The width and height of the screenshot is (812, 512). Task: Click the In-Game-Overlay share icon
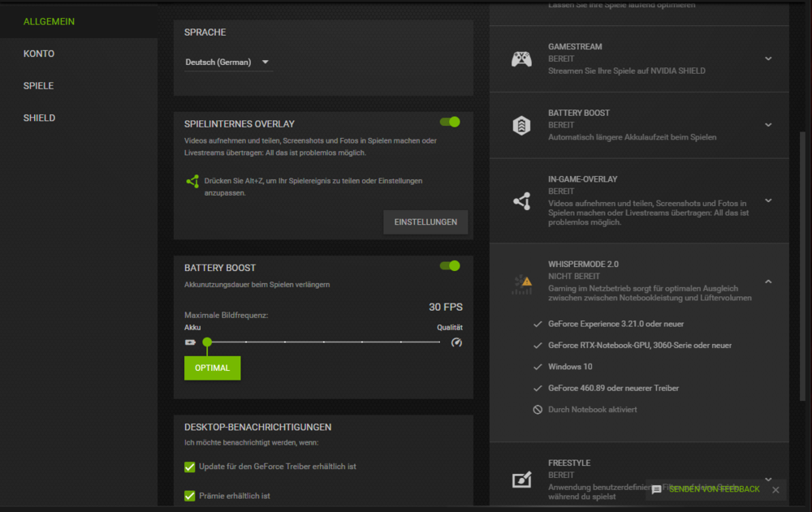[522, 200]
